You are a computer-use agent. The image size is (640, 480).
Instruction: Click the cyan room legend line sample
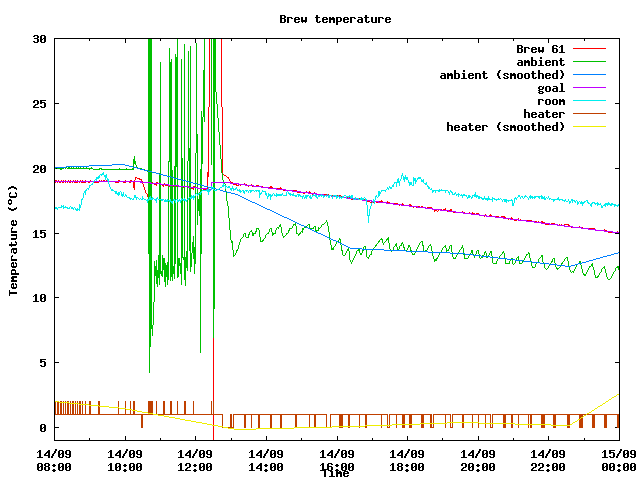coord(589,100)
